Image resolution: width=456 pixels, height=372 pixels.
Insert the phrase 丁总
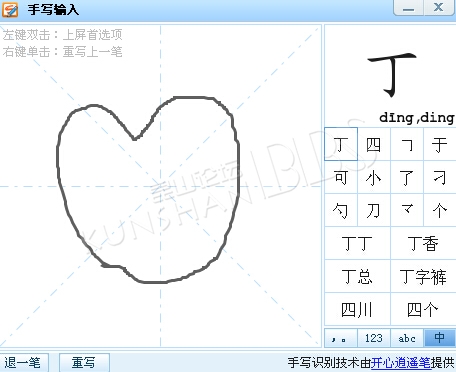tap(357, 276)
